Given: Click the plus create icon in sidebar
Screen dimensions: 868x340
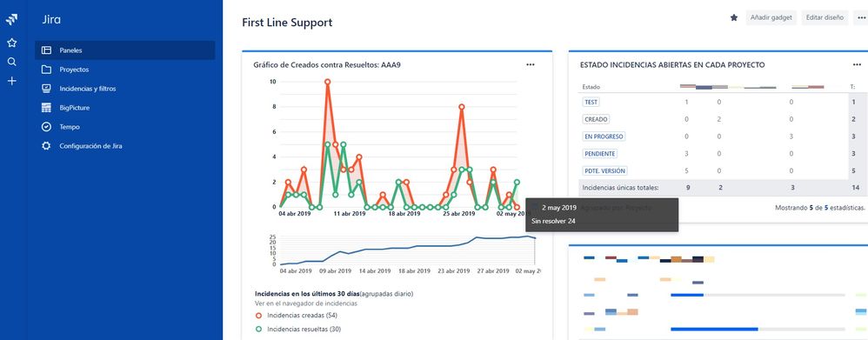Looking at the screenshot, I should 11,81.
